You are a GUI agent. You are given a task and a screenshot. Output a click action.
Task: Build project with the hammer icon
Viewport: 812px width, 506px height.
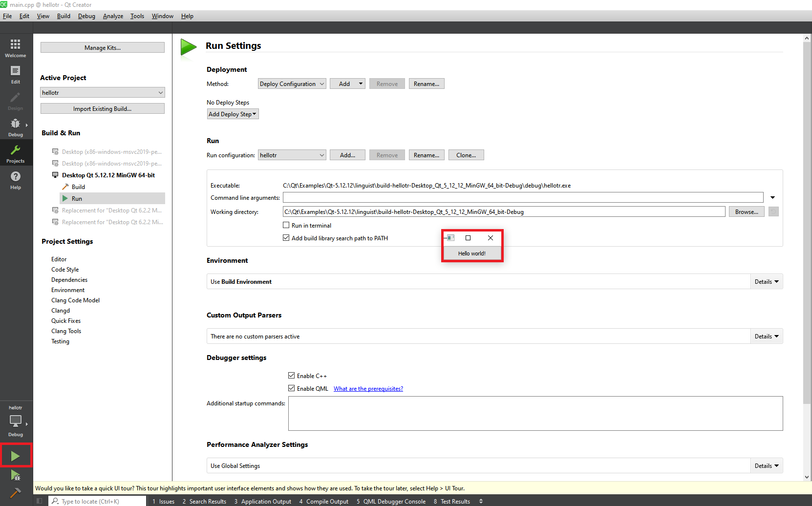[16, 493]
